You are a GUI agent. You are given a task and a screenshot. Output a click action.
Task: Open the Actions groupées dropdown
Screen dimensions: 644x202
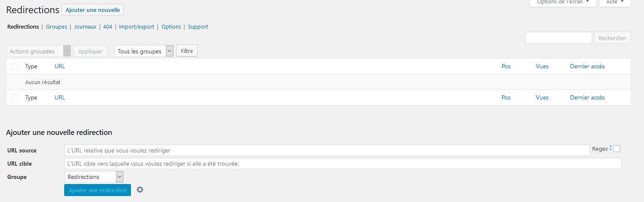(39, 51)
